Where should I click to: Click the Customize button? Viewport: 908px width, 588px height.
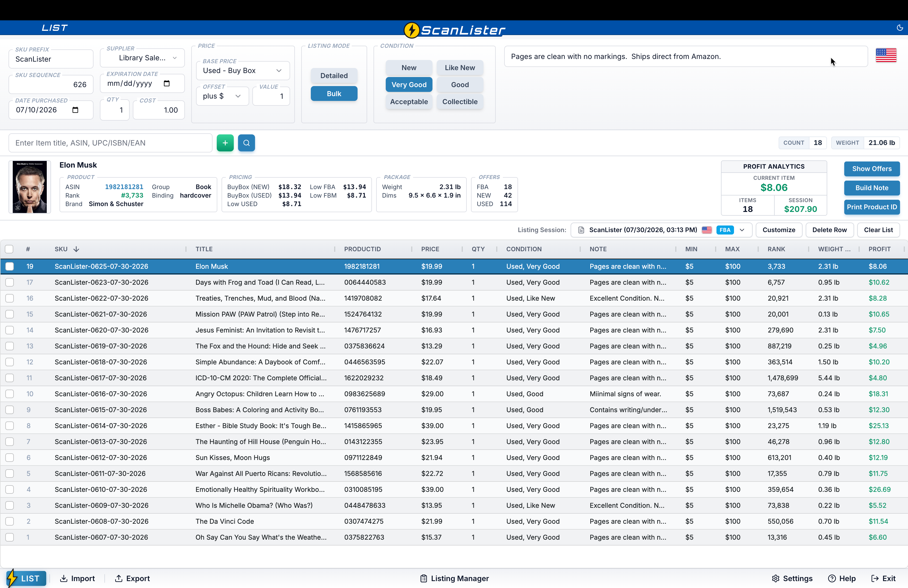point(779,230)
